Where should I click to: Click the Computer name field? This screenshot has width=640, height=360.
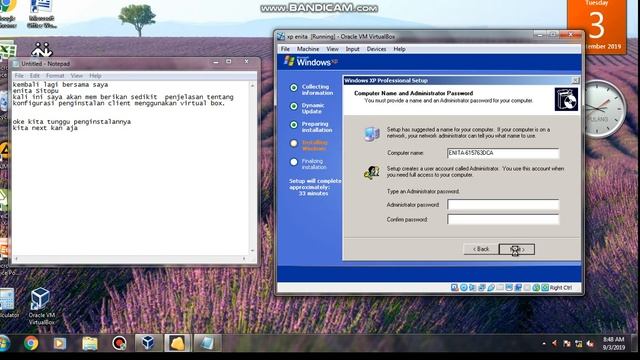[503, 153]
